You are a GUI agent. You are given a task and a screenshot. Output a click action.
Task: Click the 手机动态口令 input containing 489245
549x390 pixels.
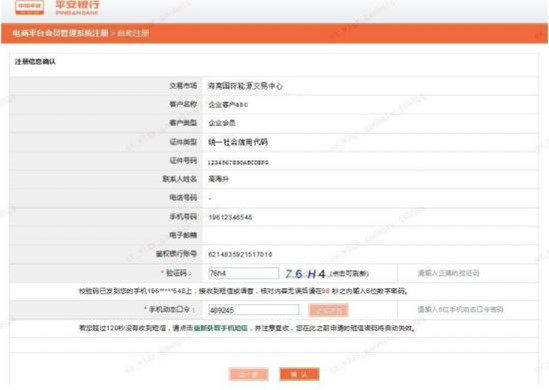tap(253, 310)
